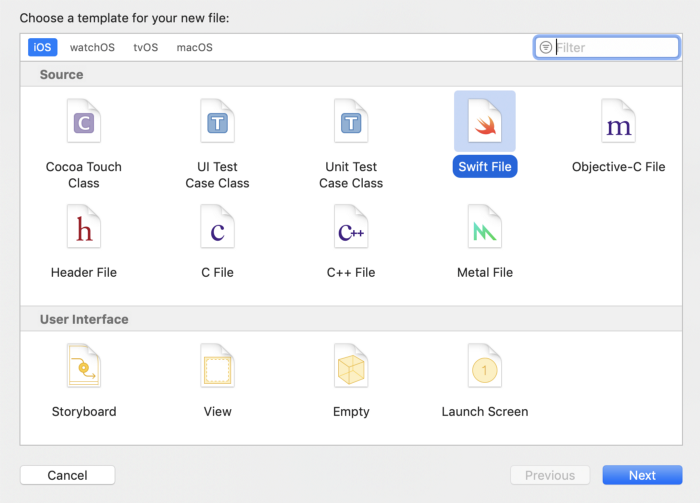The width and height of the screenshot is (700, 503).
Task: Open the tvOS platform tab
Action: tap(146, 47)
